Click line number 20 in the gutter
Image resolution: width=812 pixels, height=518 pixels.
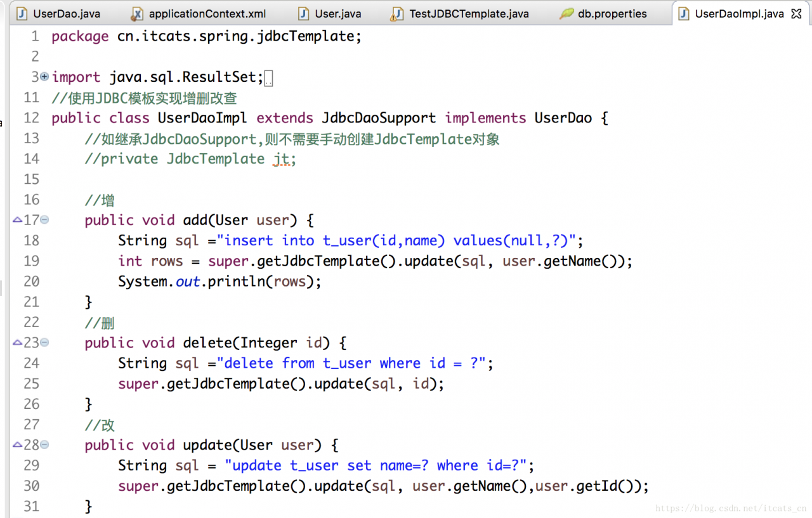coord(31,282)
